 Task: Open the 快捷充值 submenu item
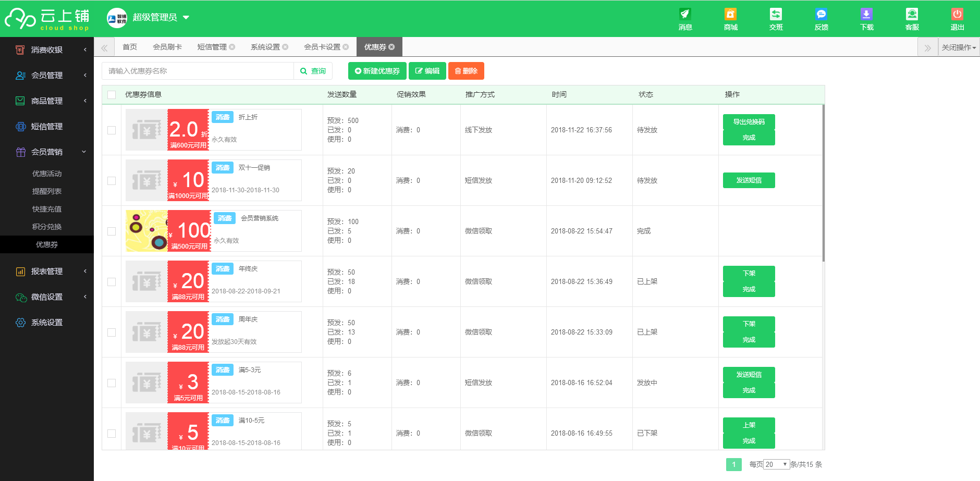coord(47,209)
